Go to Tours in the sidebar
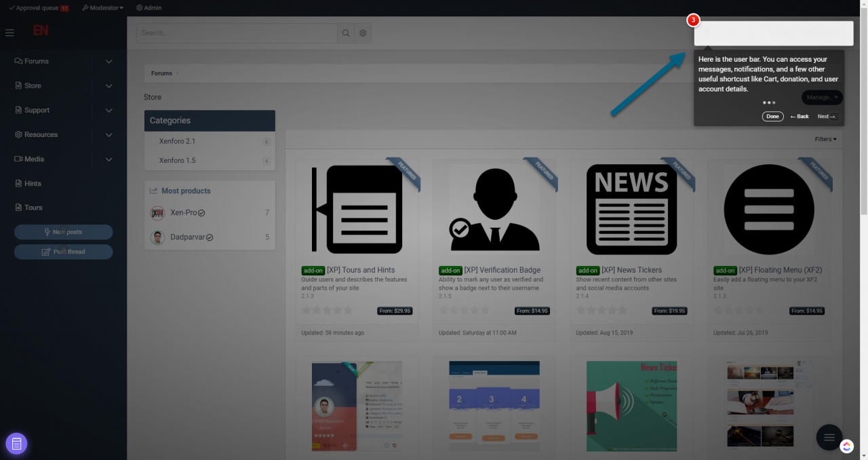868x460 pixels. click(33, 208)
